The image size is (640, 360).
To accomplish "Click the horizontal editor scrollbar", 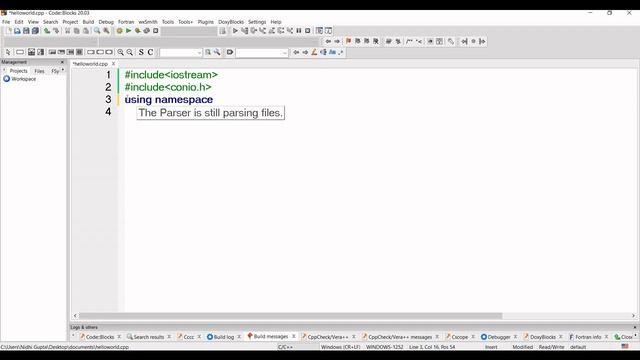I will [x=291, y=316].
